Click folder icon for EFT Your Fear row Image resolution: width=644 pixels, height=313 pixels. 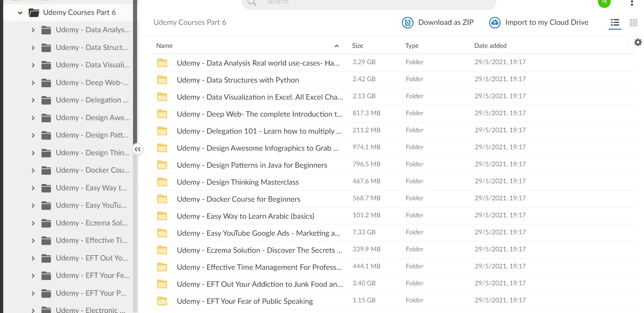pyautogui.click(x=162, y=301)
